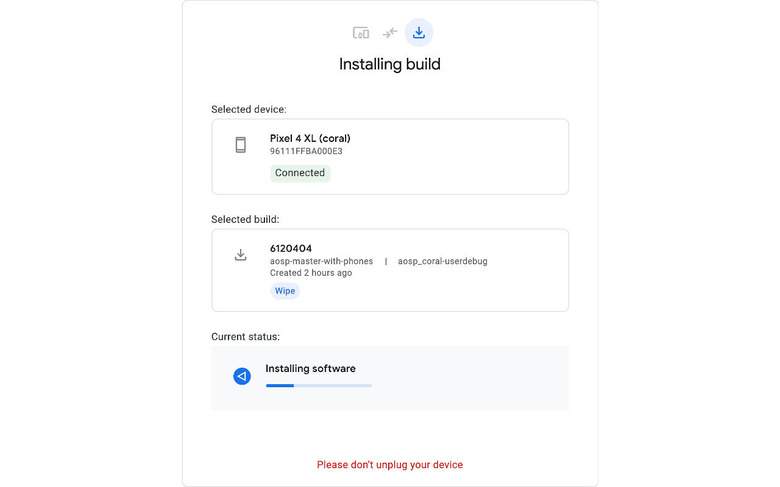Screen dimensions: 780x487
Task: Click the Installing software status label
Action: 310,369
